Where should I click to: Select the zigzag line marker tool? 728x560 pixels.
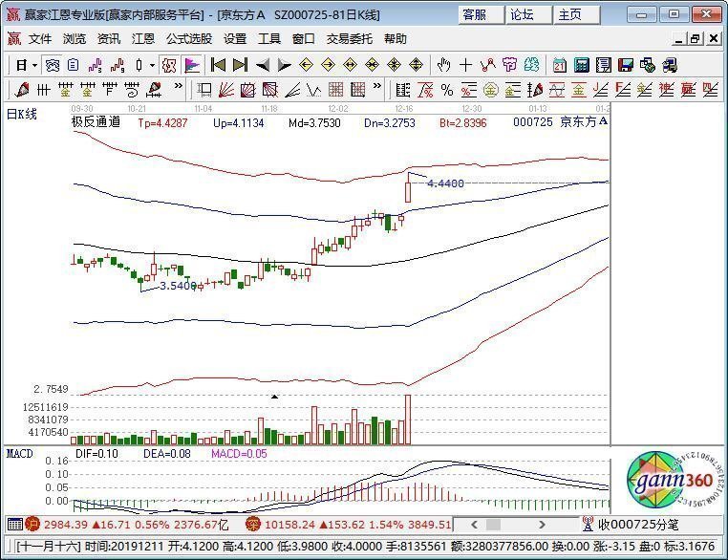coord(487,65)
